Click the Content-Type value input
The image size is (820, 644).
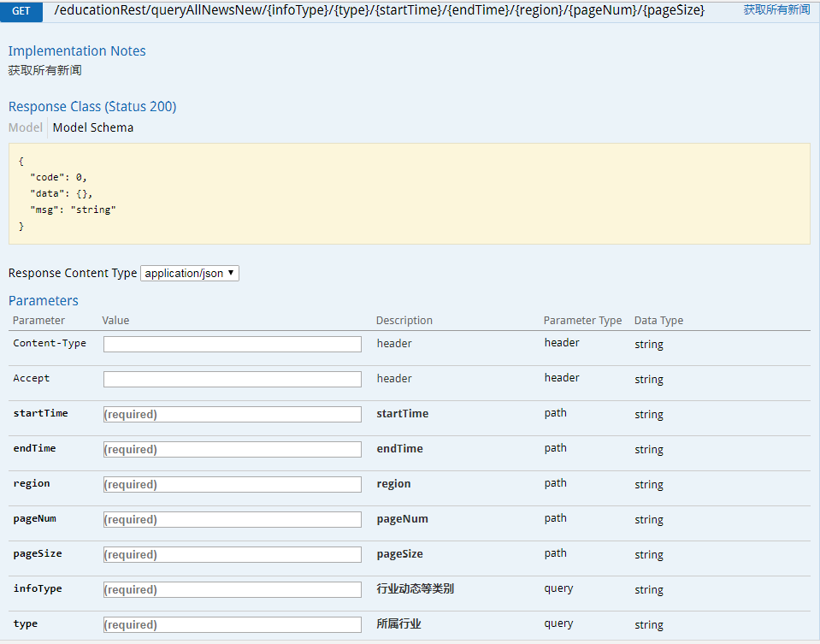click(x=233, y=344)
